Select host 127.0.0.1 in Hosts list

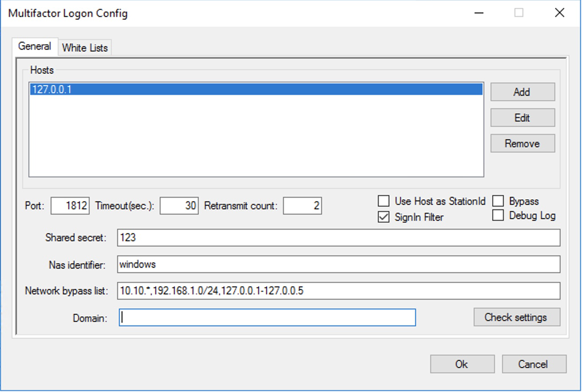256,90
